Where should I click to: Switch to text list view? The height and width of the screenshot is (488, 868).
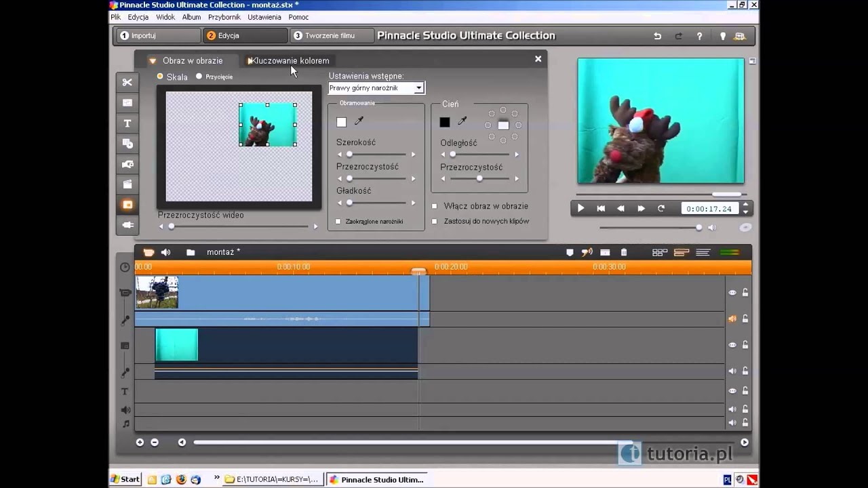pos(703,252)
